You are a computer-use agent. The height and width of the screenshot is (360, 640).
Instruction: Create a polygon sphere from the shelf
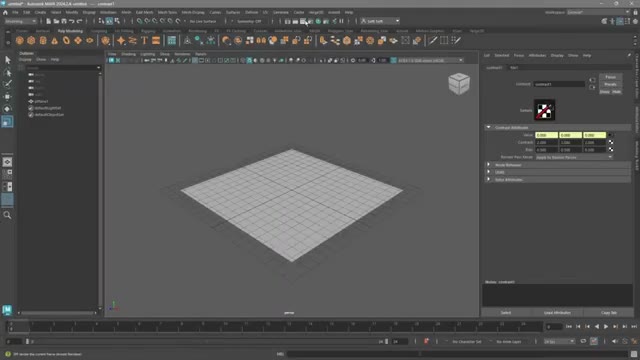point(20,40)
